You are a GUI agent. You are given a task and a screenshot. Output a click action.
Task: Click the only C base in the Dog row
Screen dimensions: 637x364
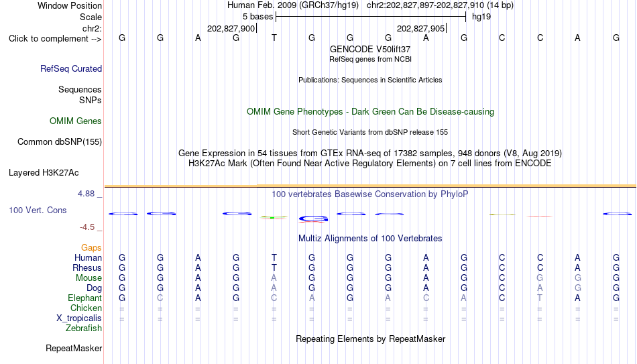coord(502,288)
